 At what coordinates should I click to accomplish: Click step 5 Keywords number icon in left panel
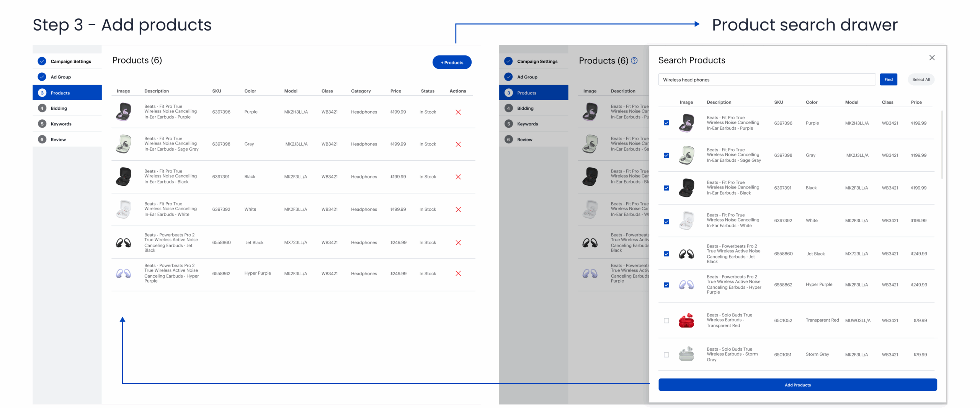click(x=42, y=124)
